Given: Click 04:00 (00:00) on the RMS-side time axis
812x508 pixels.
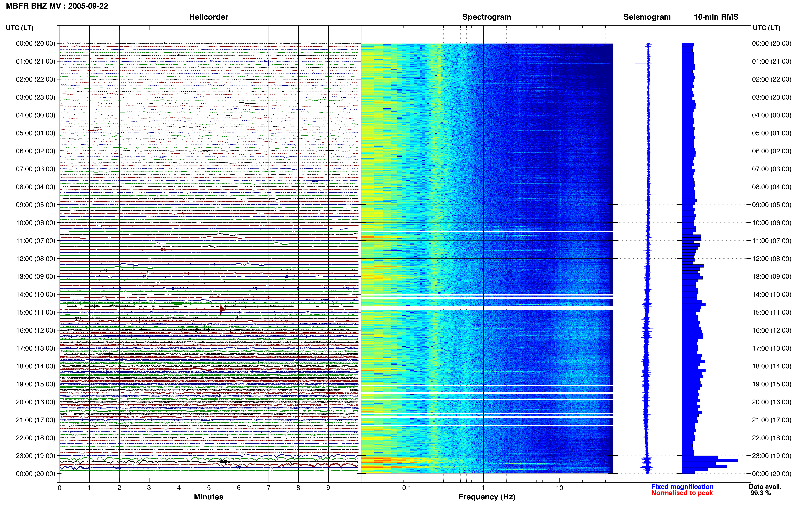Looking at the screenshot, I should tap(772, 115).
